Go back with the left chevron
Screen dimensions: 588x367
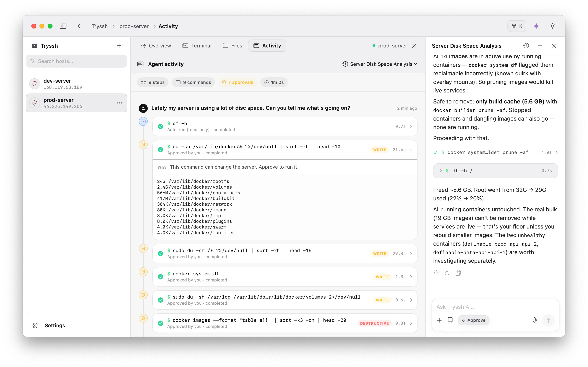pyautogui.click(x=79, y=26)
